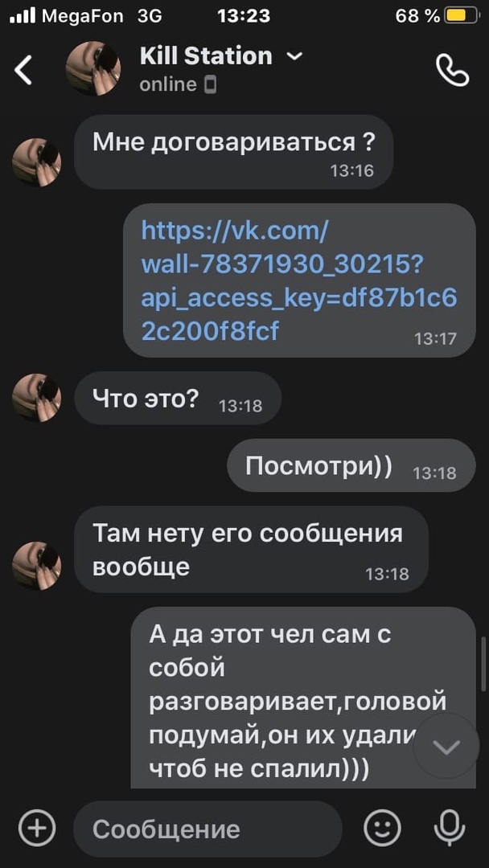Tap the mobile device icon beside online

[x=211, y=85]
